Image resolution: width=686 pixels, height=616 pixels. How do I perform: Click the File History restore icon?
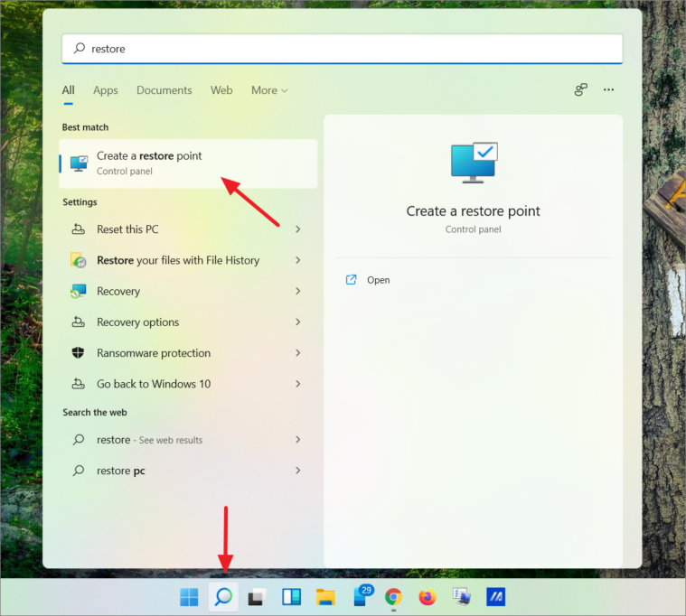tap(79, 260)
